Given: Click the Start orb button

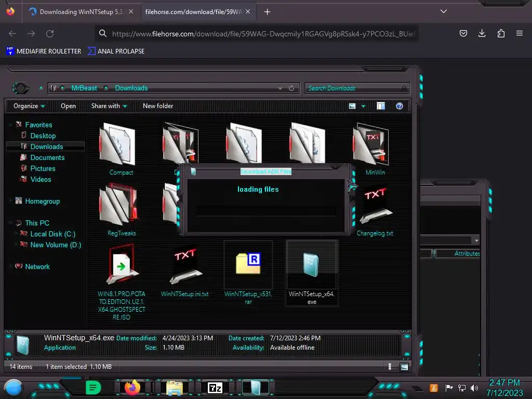Looking at the screenshot, I should coord(13,388).
